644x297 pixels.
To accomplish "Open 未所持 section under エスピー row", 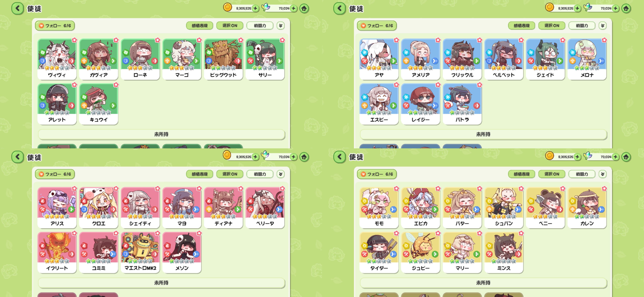I will tap(483, 134).
